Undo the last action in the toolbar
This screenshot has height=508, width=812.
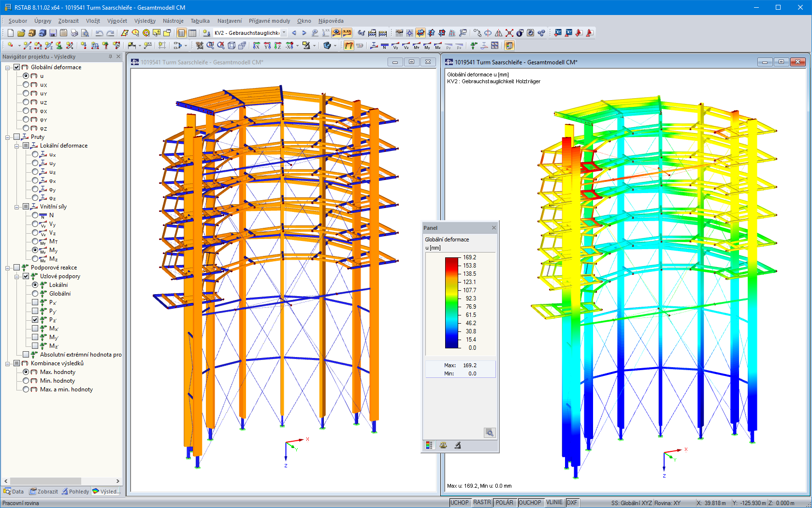(99, 33)
